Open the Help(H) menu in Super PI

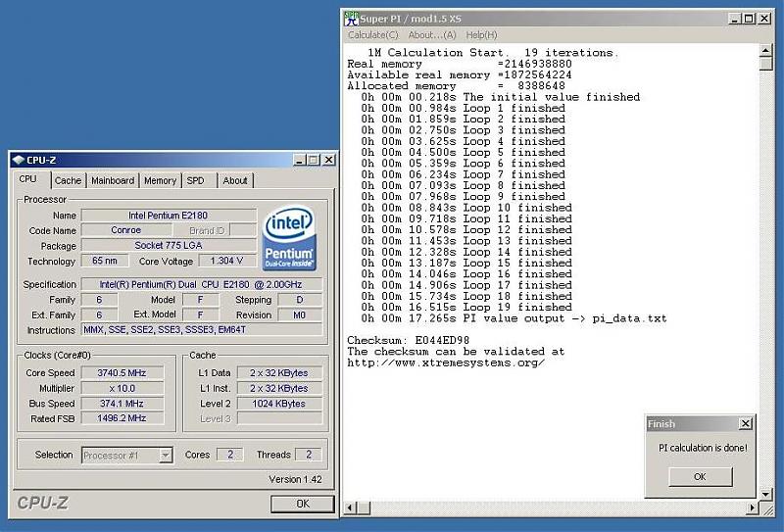(481, 35)
